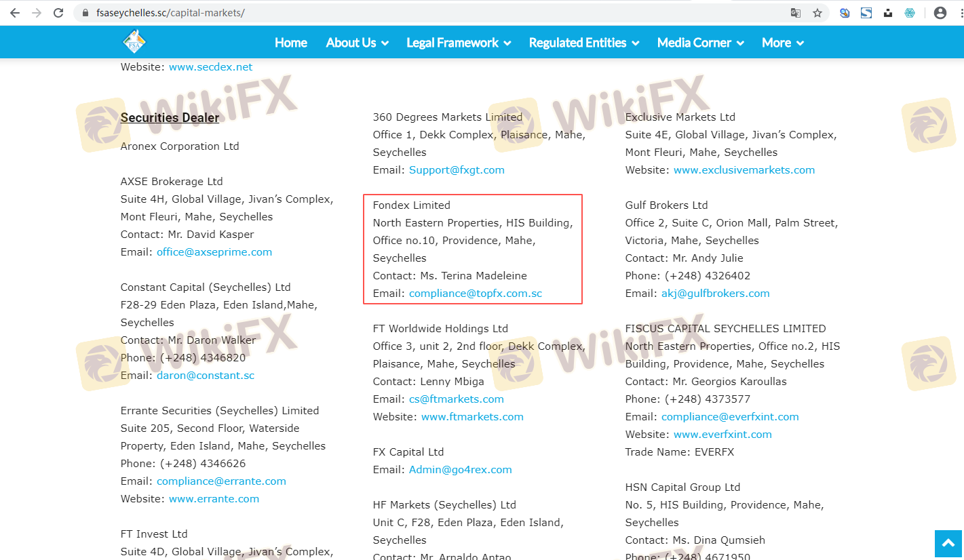Expand the About Us dropdown menu
This screenshot has height=560, width=964.
[x=358, y=43]
